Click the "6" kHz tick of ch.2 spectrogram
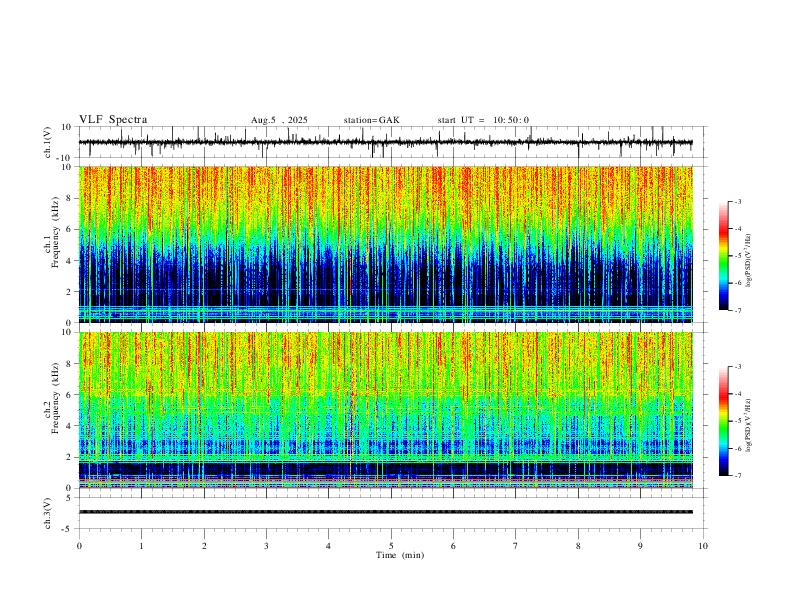 coord(69,395)
